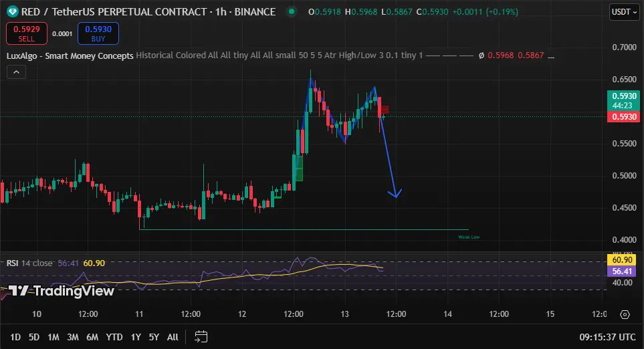This screenshot has height=349, width=644.
Task: Click the 0.5929 SELL button
Action: [27, 33]
